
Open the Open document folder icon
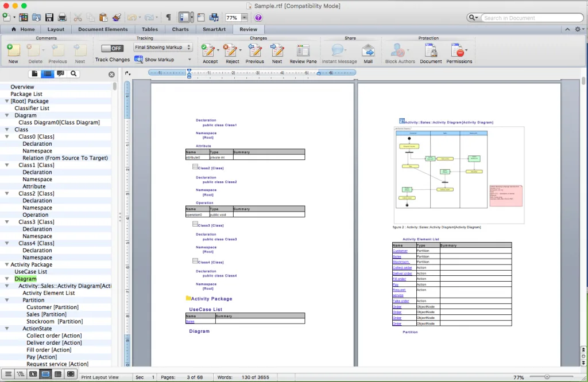coord(36,17)
